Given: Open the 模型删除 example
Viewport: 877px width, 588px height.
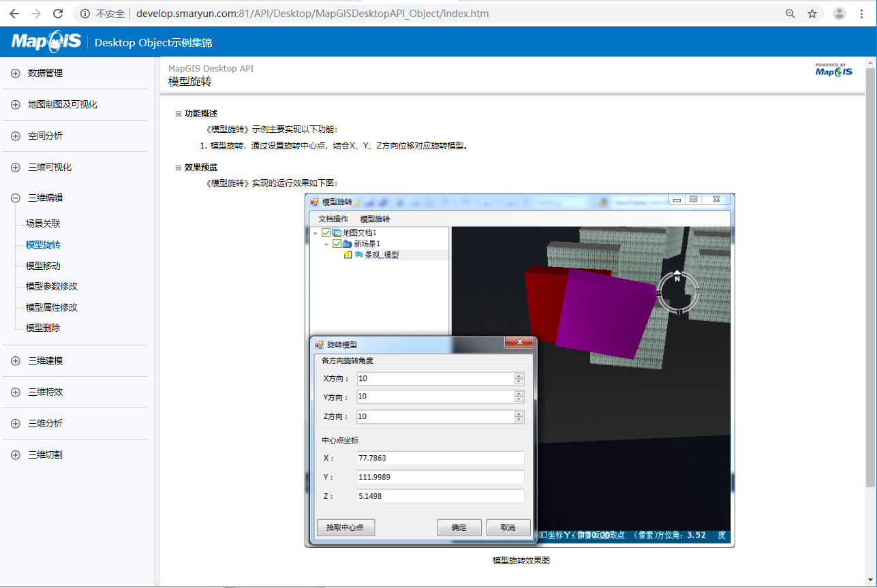Looking at the screenshot, I should point(43,328).
